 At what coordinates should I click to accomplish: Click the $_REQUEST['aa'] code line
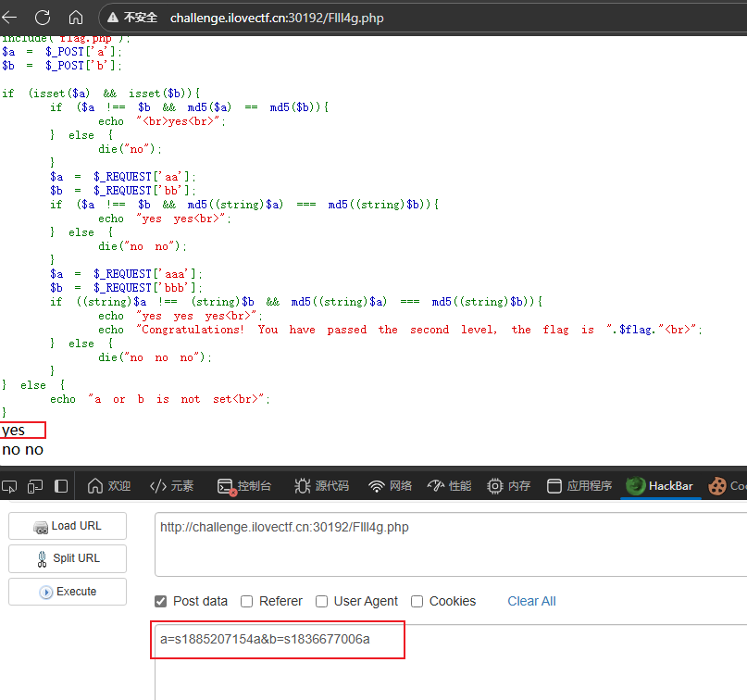pyautogui.click(x=123, y=177)
